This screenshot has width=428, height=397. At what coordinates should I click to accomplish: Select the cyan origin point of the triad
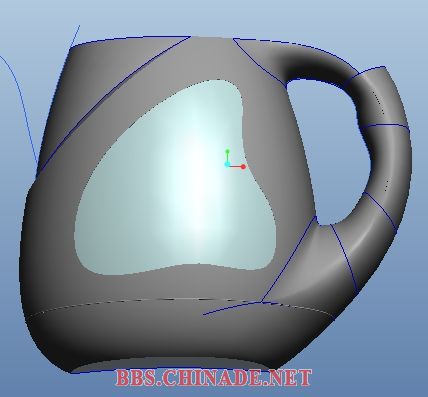click(x=227, y=164)
